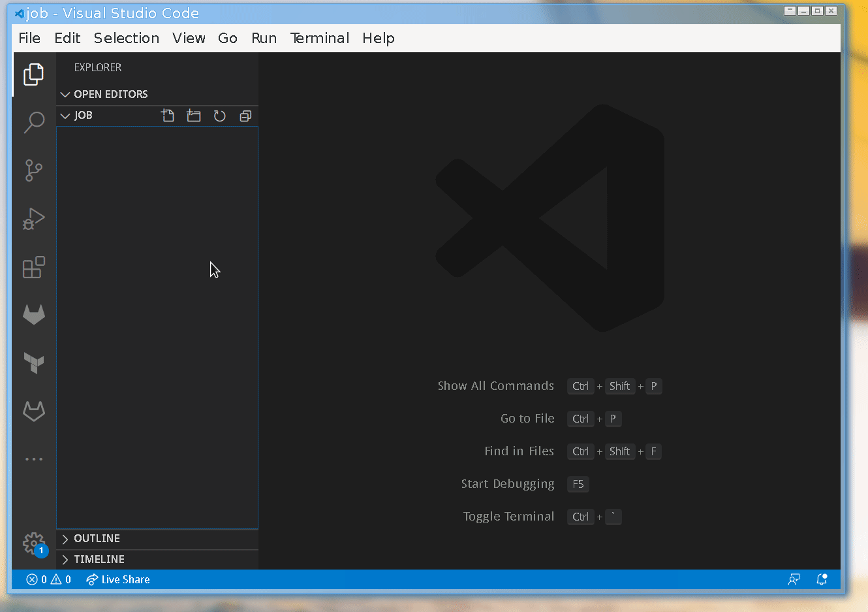Open the View menu

coord(189,38)
